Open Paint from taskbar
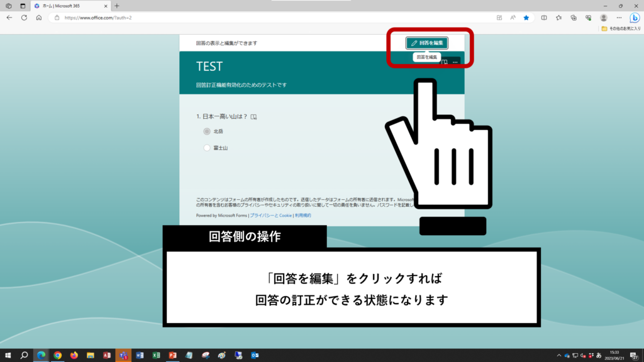644x362 pixels. 222,356
